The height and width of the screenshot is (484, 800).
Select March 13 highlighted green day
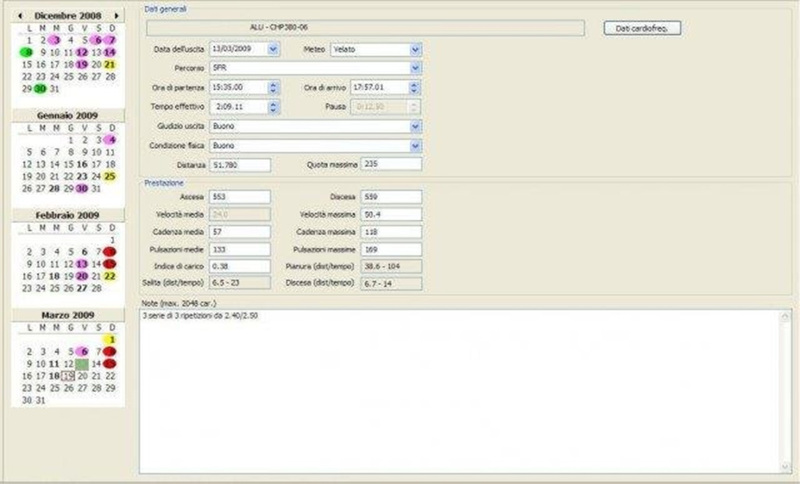(x=82, y=364)
